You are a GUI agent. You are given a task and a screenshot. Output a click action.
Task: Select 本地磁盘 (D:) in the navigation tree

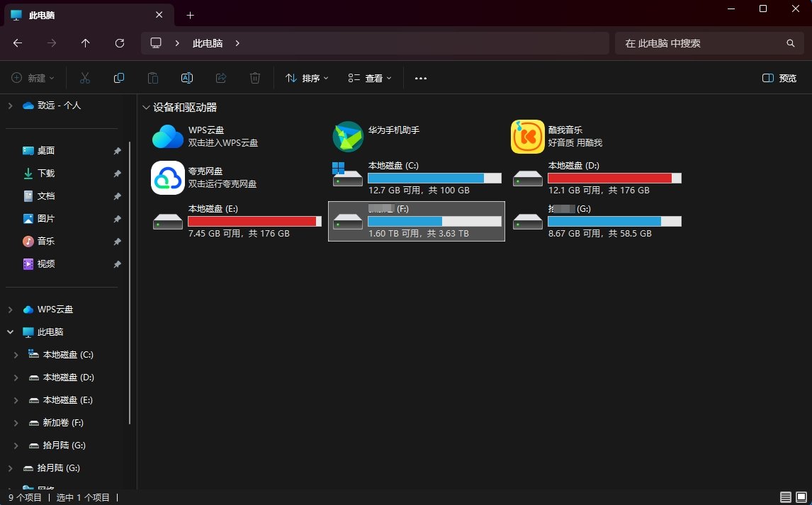pyautogui.click(x=68, y=378)
